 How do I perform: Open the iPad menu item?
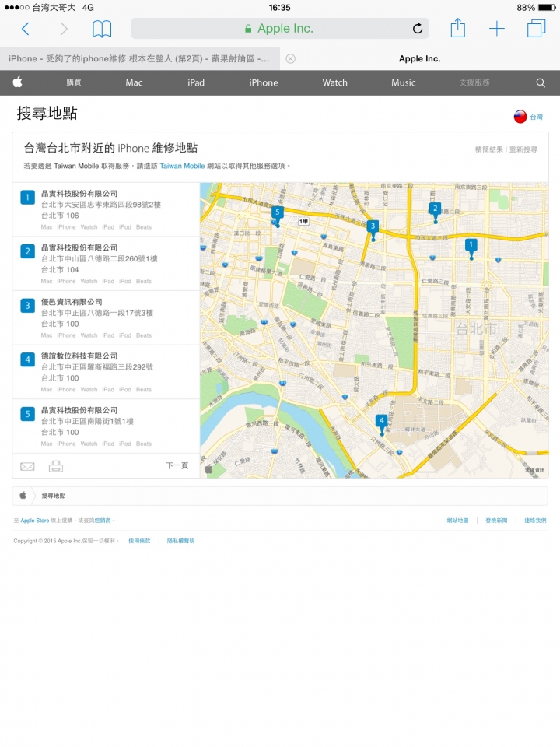coord(196,82)
